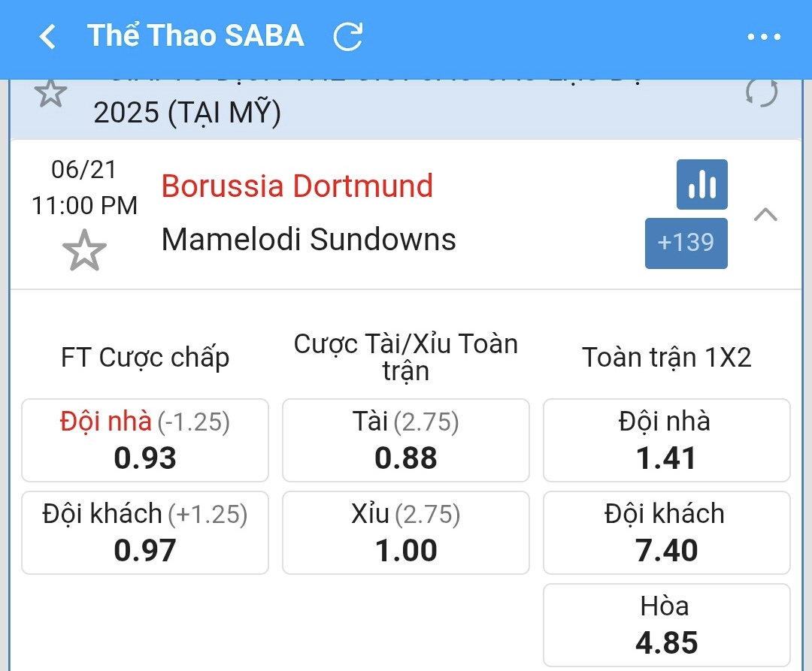
Task: Pick Đội nhà 1X2 odds 1.41
Action: [666, 440]
